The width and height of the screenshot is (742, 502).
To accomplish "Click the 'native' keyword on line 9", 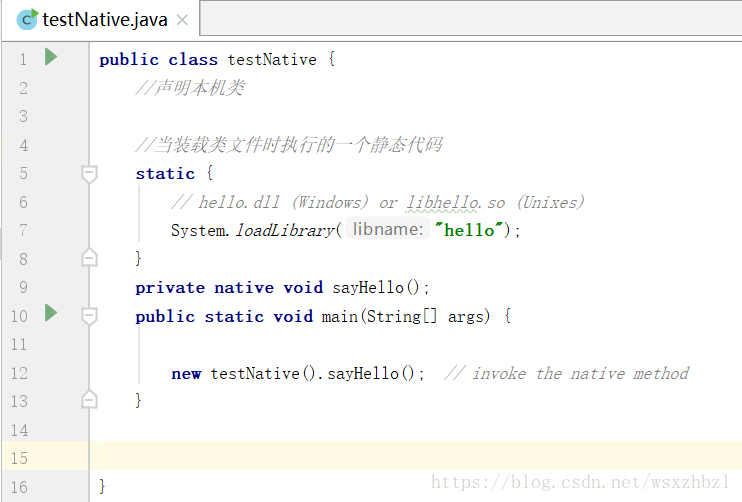I will 244,288.
